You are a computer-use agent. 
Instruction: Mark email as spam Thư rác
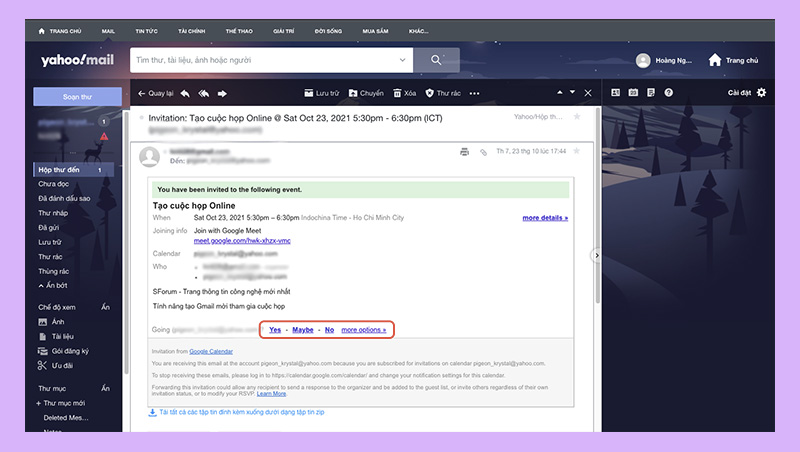coord(443,93)
